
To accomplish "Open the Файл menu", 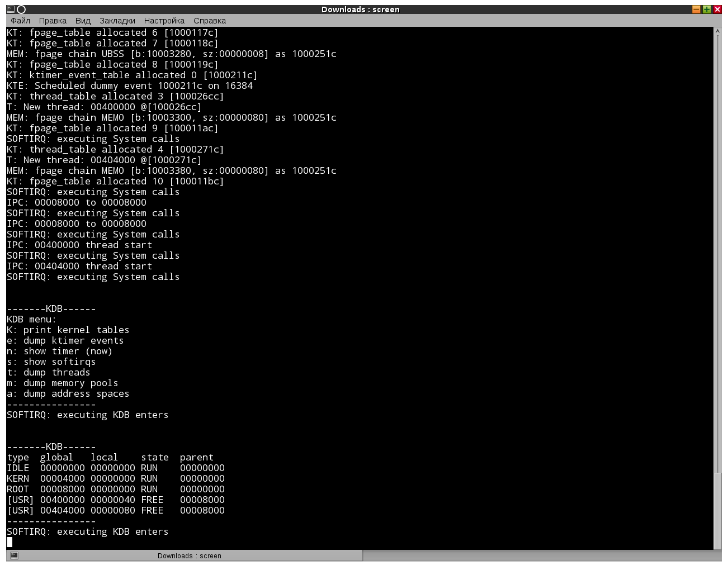I will [20, 21].
